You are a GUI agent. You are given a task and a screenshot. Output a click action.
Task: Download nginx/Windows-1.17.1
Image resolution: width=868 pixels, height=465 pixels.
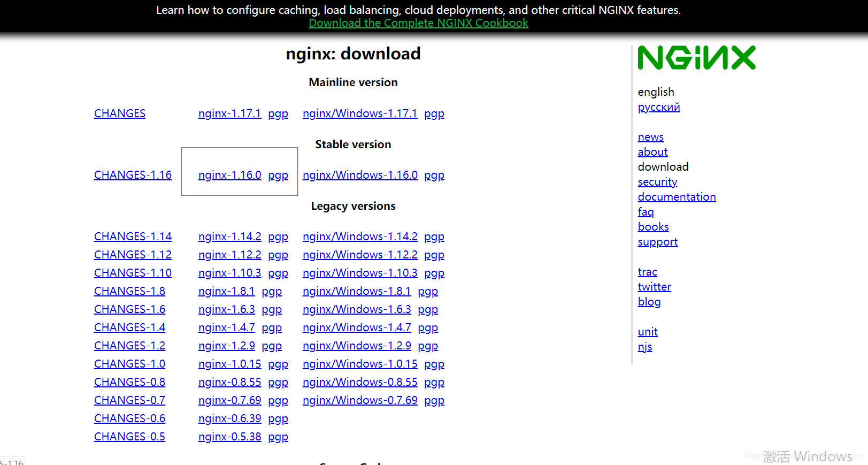(x=360, y=113)
